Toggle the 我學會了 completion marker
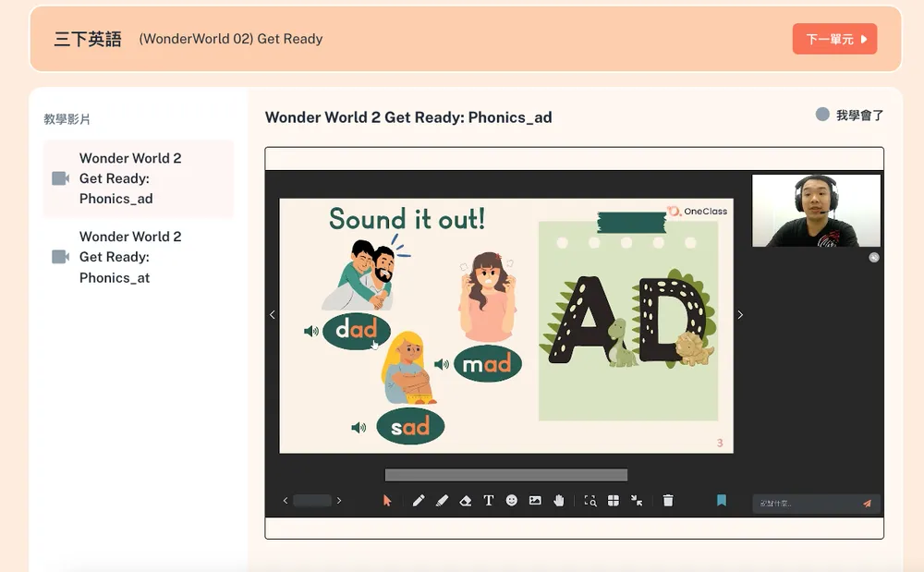 point(822,115)
